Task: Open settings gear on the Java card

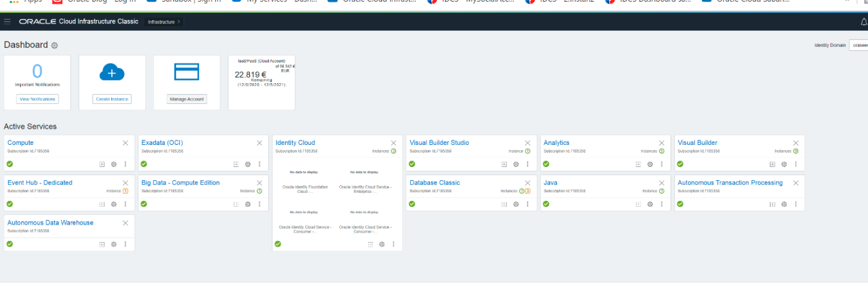Action: pyautogui.click(x=650, y=204)
